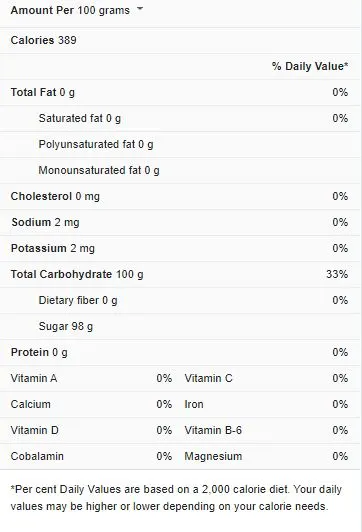Select the Protein 0 g row

[180, 353]
